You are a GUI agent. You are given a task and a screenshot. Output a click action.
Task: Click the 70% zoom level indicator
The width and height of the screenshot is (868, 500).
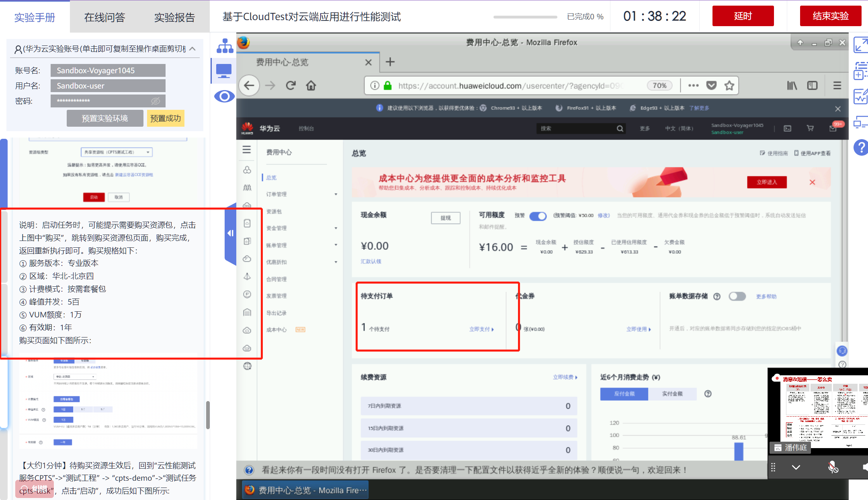659,86
